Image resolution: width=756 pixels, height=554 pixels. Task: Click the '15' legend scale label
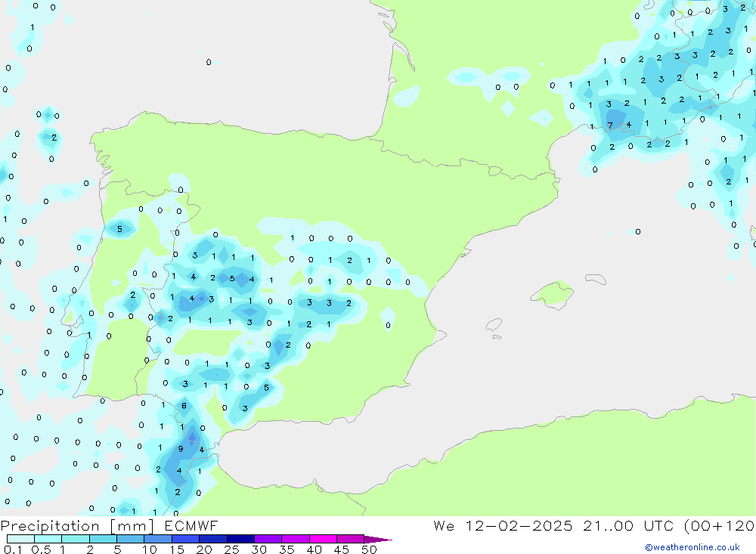(x=177, y=549)
